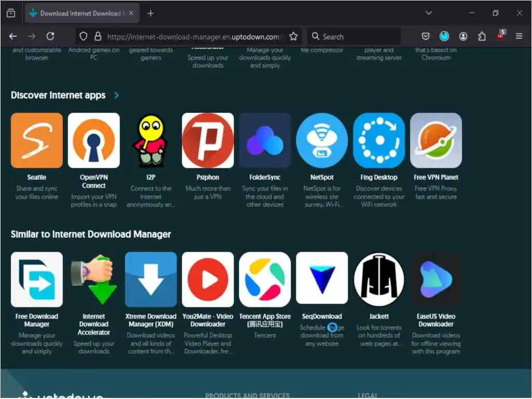Click the Seafile title link
Viewport: 532px width, 399px height.
37,178
